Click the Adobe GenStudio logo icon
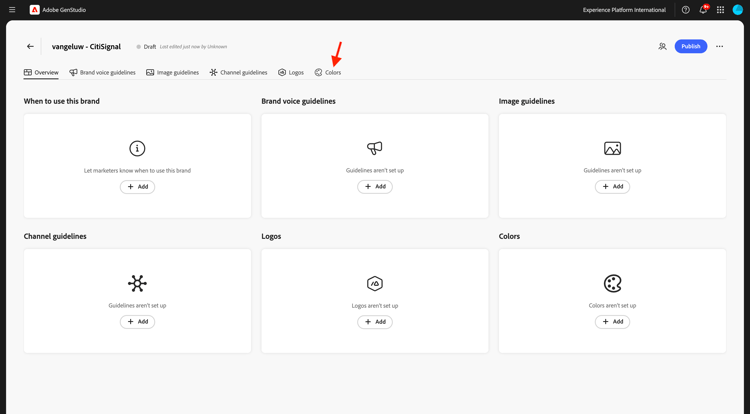 coord(34,10)
